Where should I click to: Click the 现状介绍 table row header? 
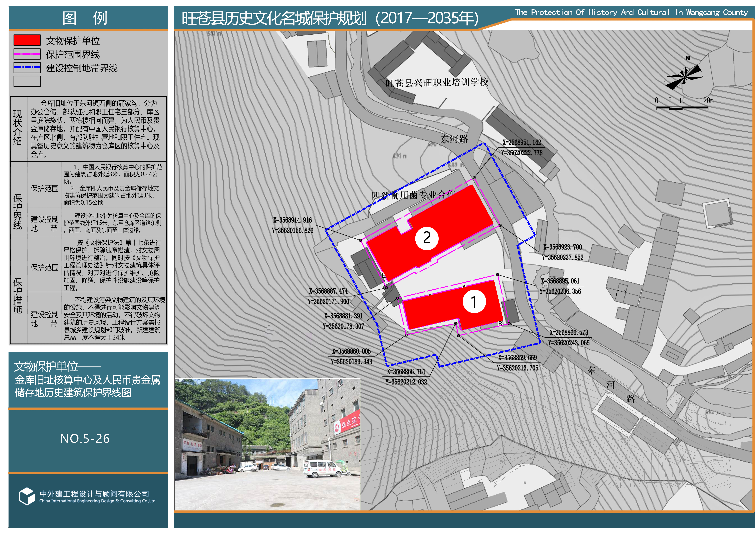point(18,128)
